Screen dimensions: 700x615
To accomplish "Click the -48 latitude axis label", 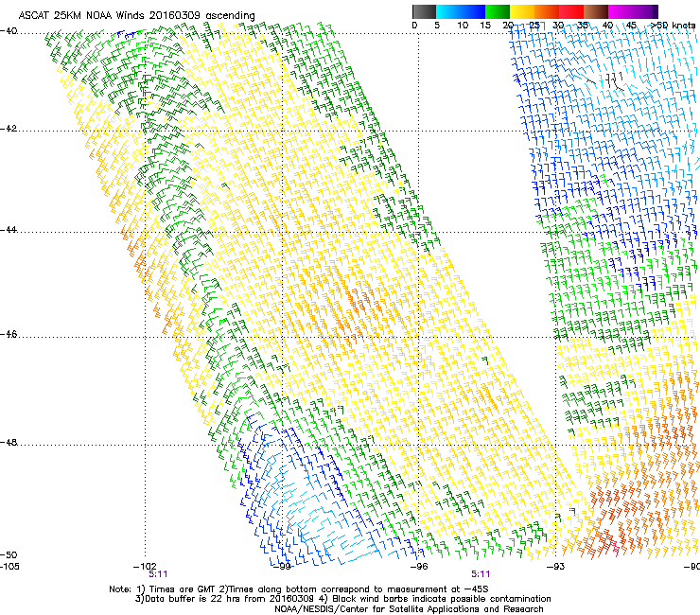I will [9, 443].
